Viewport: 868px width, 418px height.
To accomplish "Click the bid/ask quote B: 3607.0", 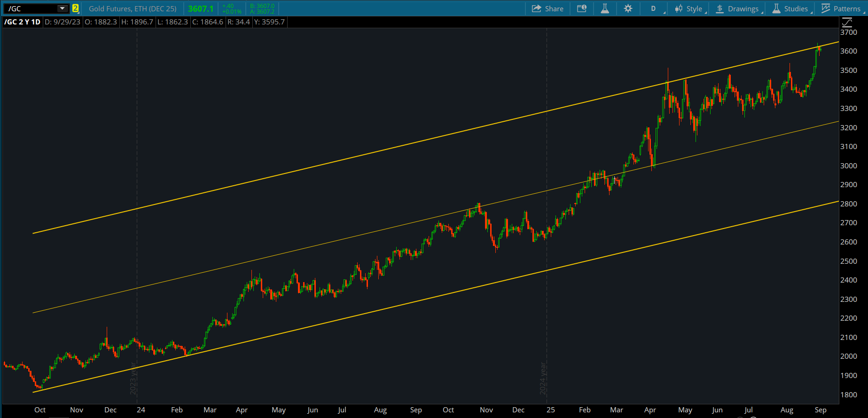I will [262, 6].
